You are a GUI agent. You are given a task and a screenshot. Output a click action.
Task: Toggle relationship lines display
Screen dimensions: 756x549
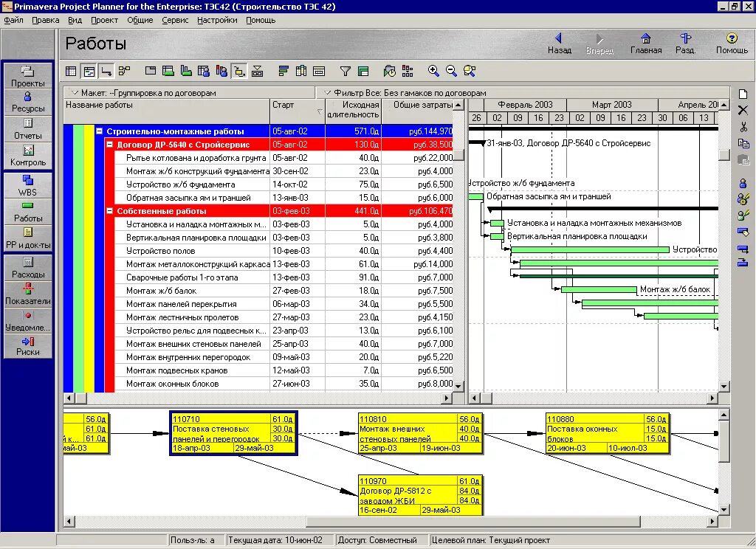coord(106,72)
